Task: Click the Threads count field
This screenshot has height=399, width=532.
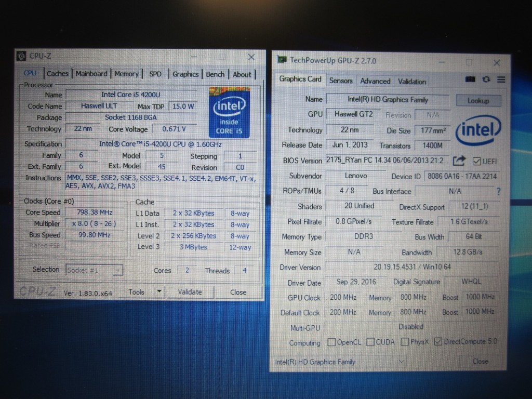Action: click(244, 270)
